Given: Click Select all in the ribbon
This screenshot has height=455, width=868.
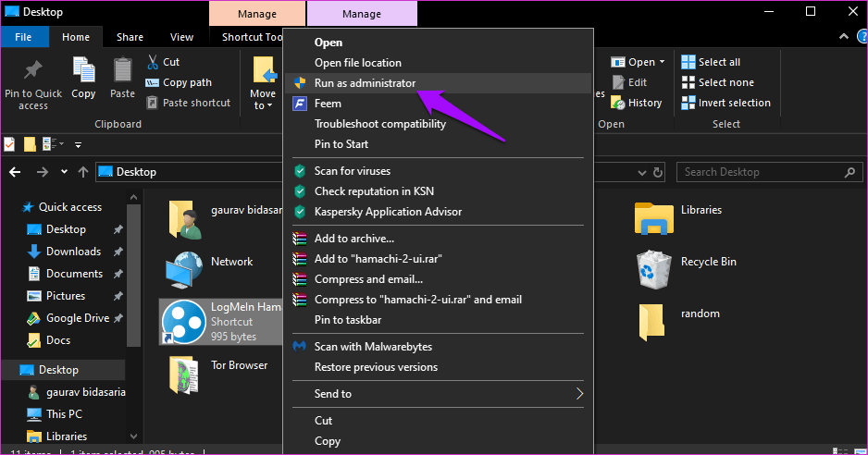Looking at the screenshot, I should [711, 62].
